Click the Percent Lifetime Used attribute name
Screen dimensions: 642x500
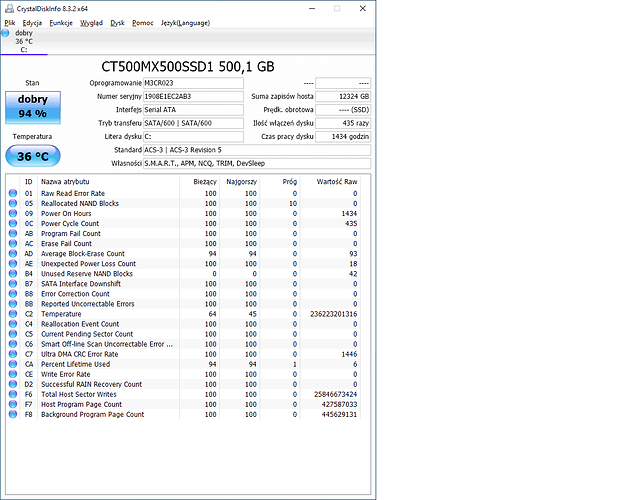[75, 364]
